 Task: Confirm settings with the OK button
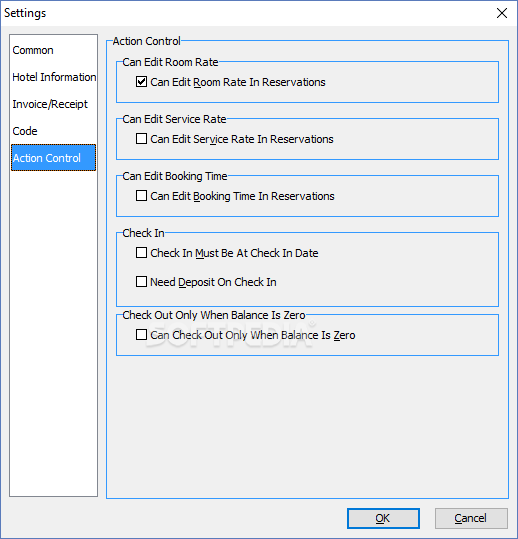click(383, 518)
